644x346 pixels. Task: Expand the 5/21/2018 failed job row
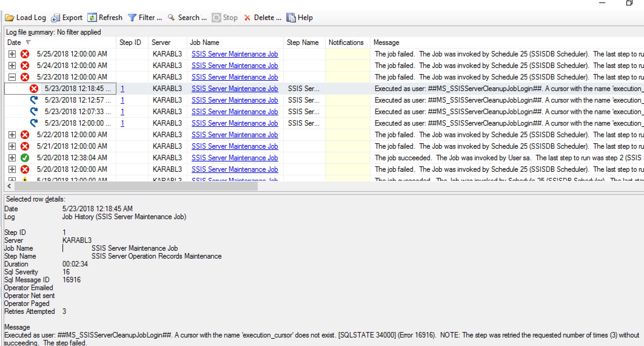[12, 146]
